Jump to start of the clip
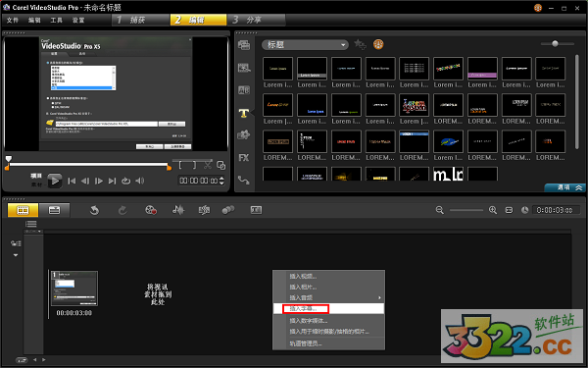The height and width of the screenshot is (368, 588). pos(72,181)
